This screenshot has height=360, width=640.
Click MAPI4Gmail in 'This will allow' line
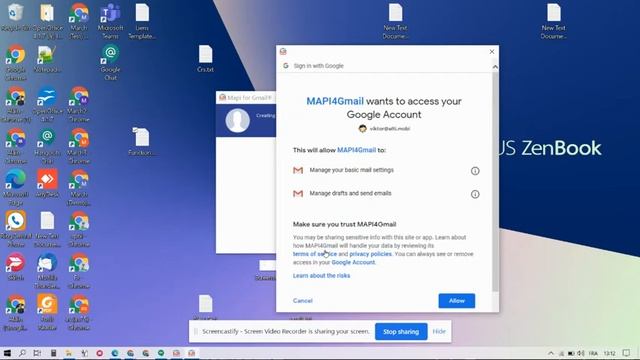pos(356,150)
